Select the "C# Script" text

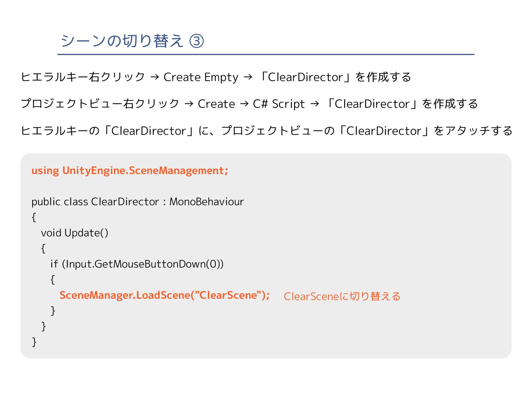coord(278,104)
